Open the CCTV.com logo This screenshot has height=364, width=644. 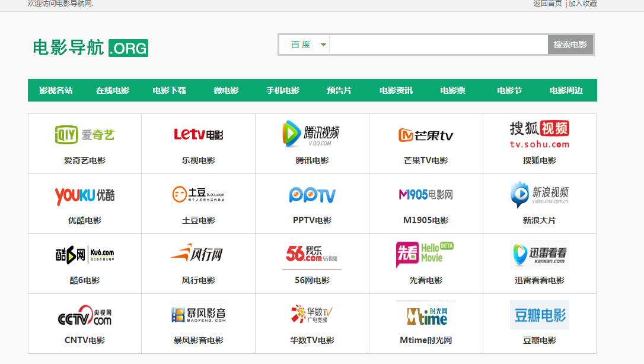pyautogui.click(x=85, y=315)
